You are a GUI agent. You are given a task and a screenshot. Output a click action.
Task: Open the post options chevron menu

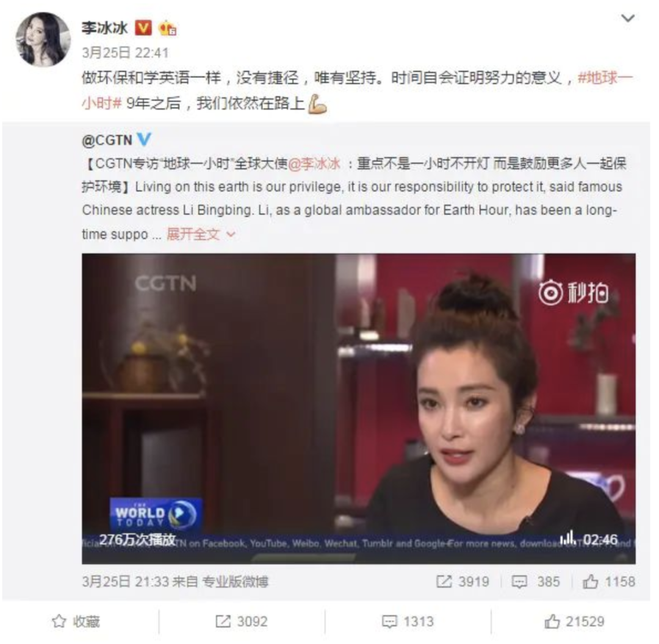click(x=627, y=18)
